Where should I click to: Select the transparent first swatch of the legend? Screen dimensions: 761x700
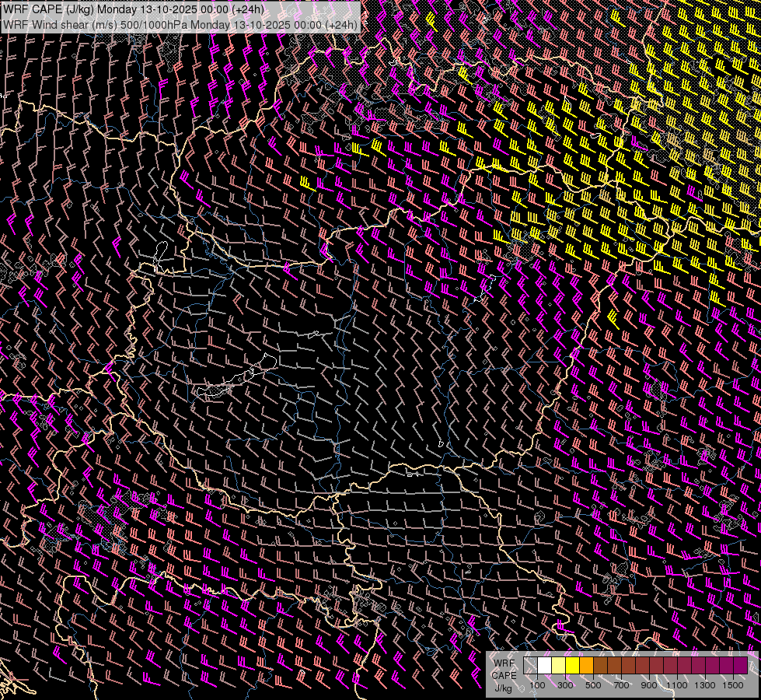coord(531,666)
